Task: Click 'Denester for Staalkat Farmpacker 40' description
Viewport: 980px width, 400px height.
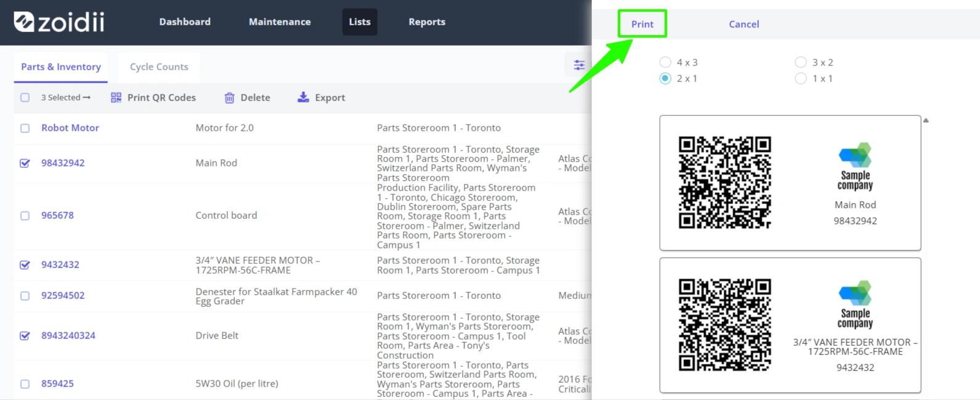Action: click(276, 296)
